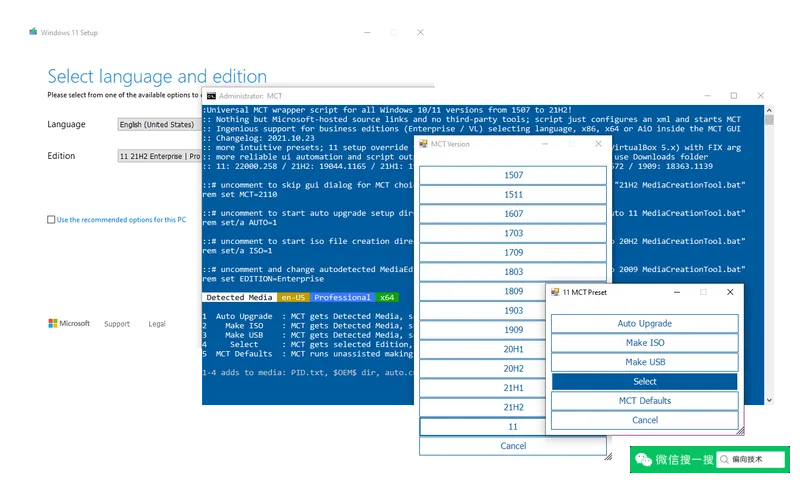Click 'rem set MCT=2110' console line
This screenshot has height=483, width=800.
point(240,195)
